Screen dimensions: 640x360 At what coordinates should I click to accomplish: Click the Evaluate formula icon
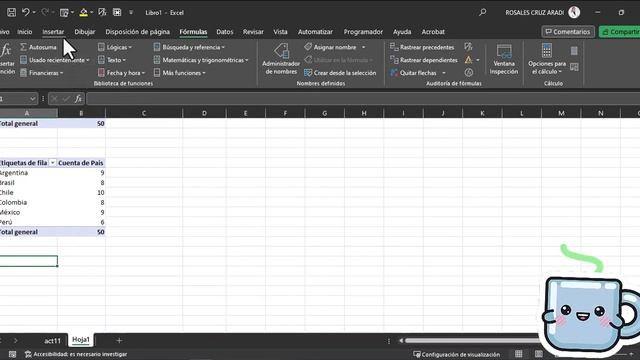(x=469, y=73)
